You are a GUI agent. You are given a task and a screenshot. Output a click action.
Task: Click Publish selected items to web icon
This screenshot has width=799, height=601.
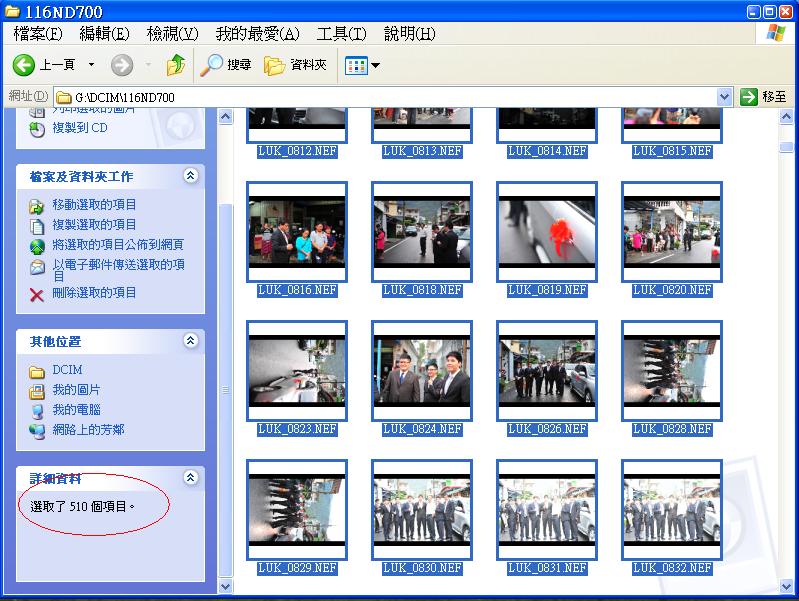click(37, 247)
